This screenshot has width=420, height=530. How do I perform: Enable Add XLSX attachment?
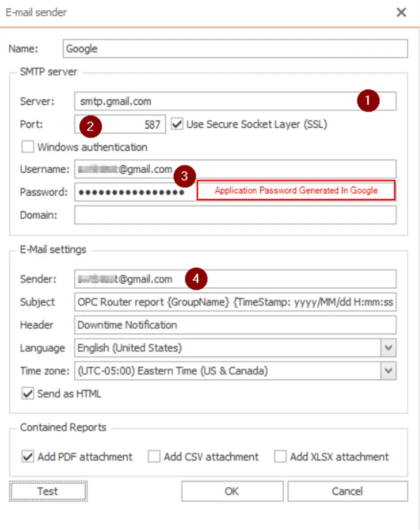pyautogui.click(x=280, y=457)
